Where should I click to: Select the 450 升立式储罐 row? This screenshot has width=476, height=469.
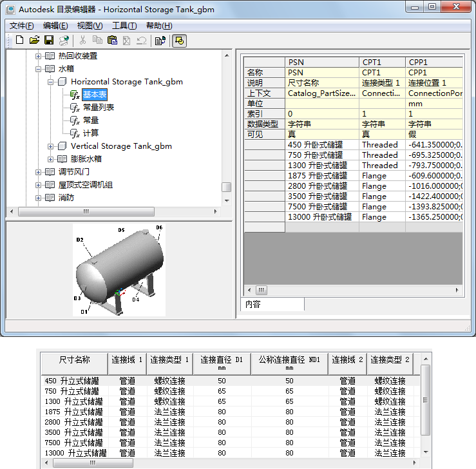tap(231, 381)
